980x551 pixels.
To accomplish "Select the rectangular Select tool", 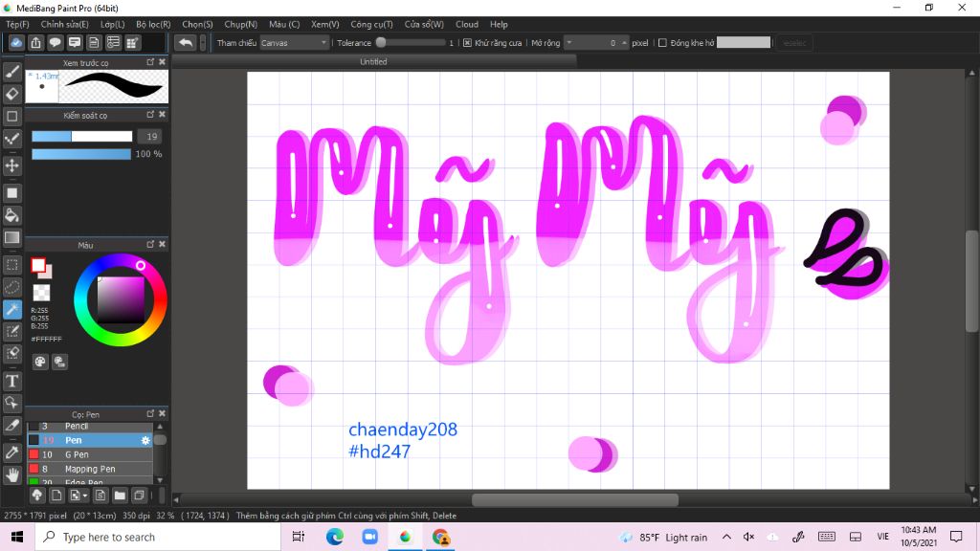I will pos(11,265).
